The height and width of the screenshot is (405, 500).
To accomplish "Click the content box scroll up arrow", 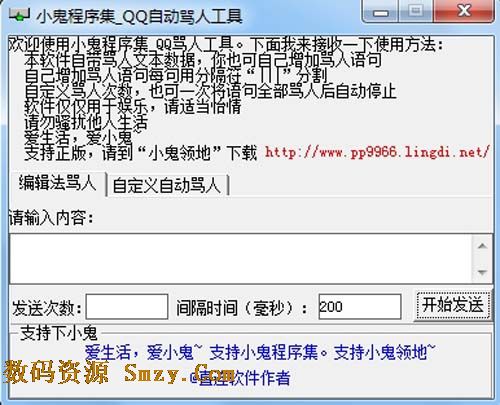I will click(x=482, y=246).
